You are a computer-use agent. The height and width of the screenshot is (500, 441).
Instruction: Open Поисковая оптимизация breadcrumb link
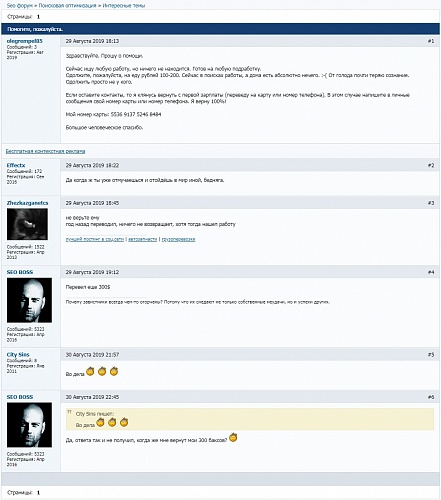point(67,6)
